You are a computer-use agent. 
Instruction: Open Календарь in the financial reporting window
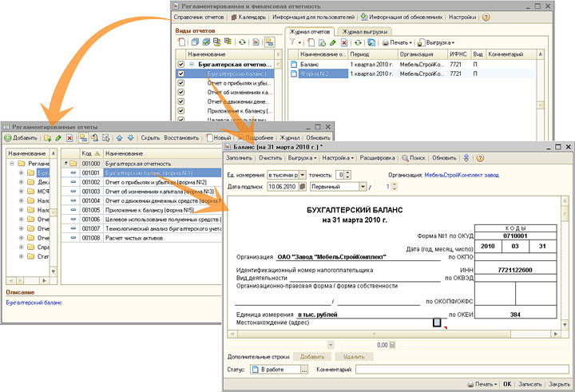tap(248, 18)
